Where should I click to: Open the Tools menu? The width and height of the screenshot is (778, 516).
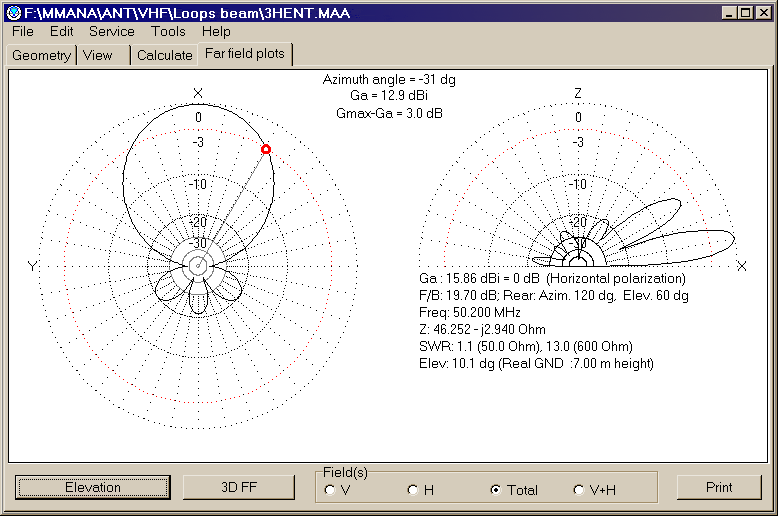click(x=168, y=31)
